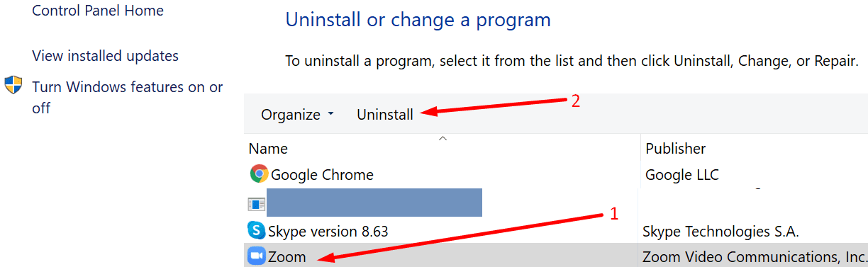Click the Skype program icon
The width and height of the screenshot is (868, 267).
click(x=256, y=230)
